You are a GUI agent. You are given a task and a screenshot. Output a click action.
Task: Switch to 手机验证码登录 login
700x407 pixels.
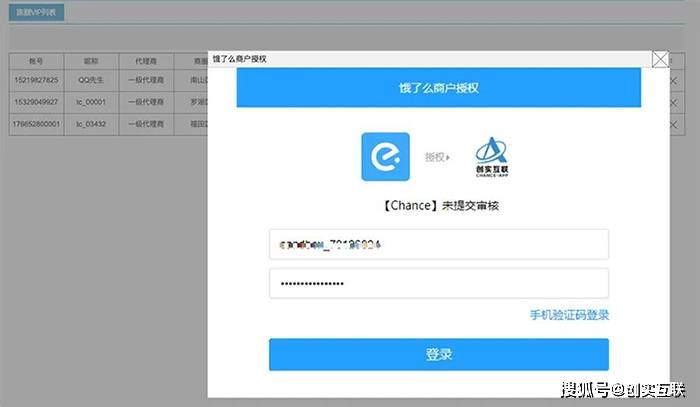[569, 315]
